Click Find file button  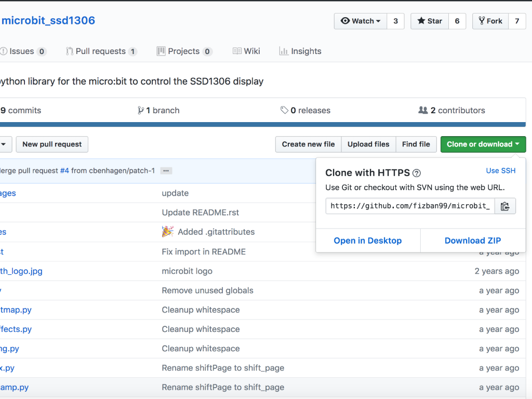416,144
